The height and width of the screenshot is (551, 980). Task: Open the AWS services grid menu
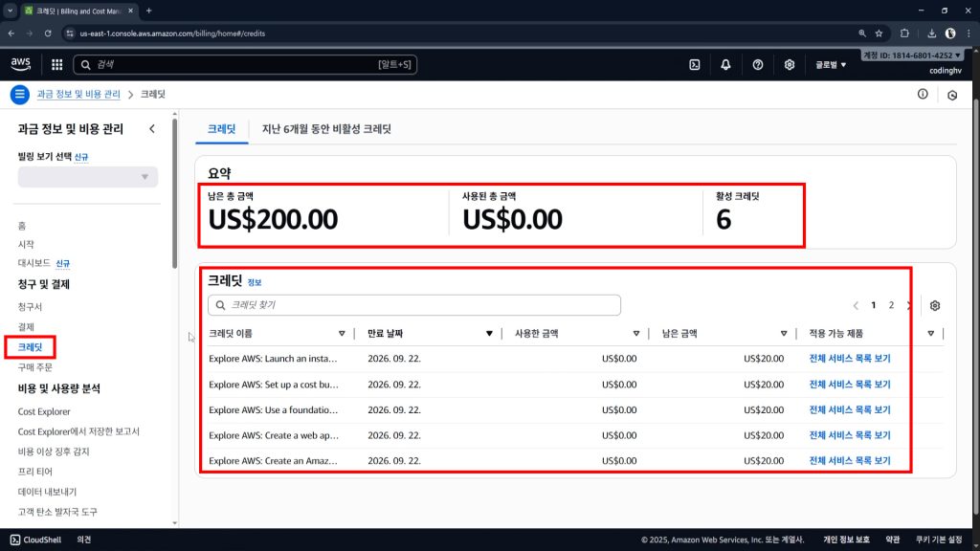(x=56, y=64)
